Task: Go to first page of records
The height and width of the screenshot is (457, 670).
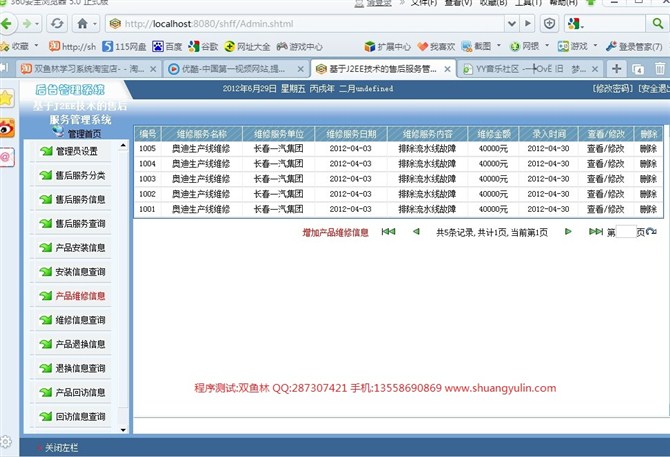Action: pos(388,231)
